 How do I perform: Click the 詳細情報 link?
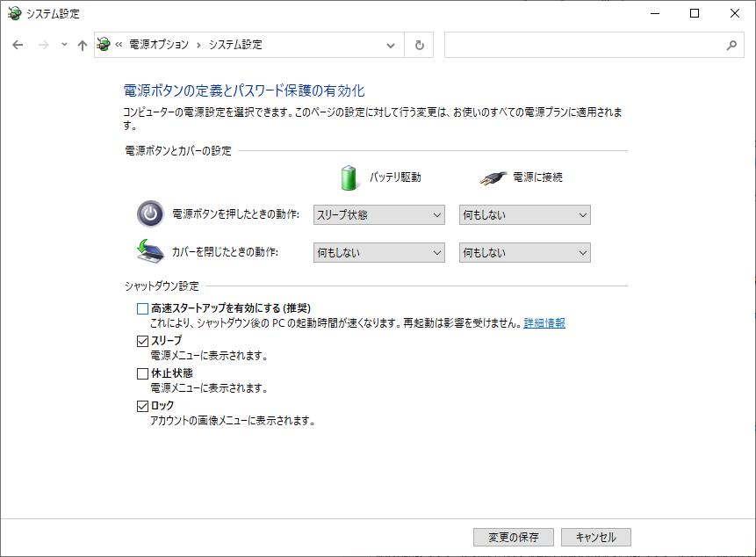point(544,323)
